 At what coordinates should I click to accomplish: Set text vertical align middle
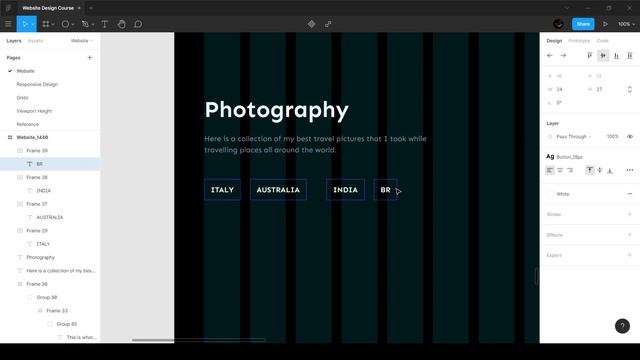coord(600,170)
